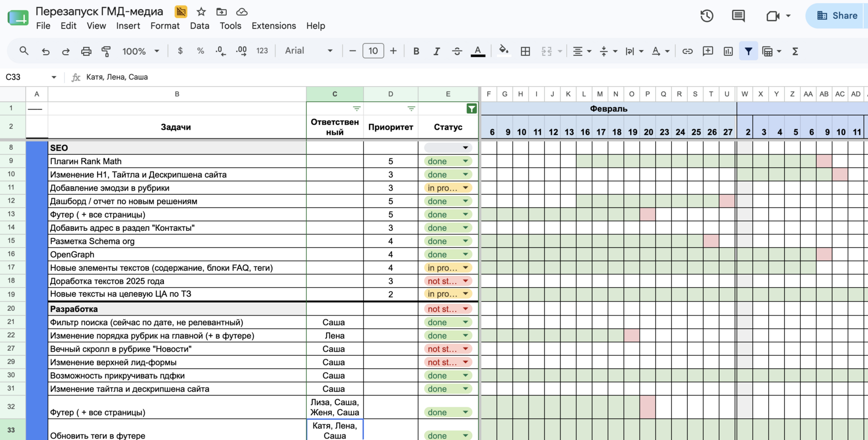This screenshot has width=868, height=440.
Task: Open the Functions sigma menu
Action: 795,51
